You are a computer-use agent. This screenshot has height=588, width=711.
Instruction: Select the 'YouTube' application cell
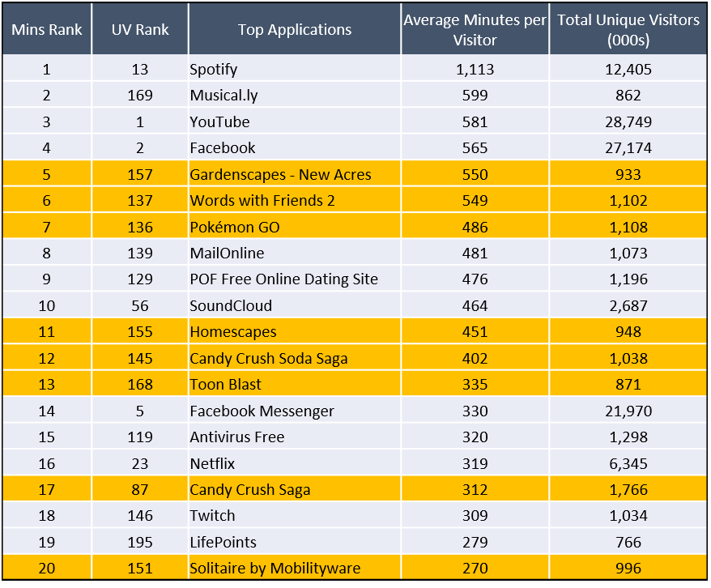294,121
